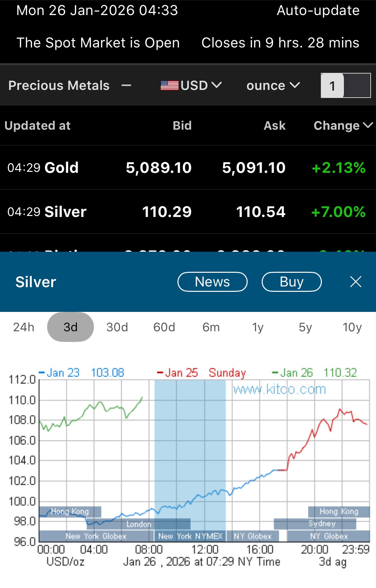Select the 3d chart range
376x588 pixels.
click(x=71, y=327)
